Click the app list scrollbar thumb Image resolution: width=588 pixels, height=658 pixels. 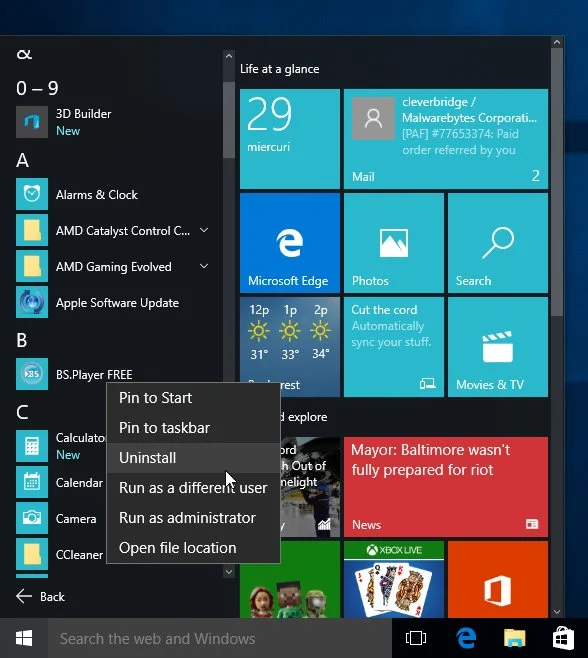pos(229,120)
